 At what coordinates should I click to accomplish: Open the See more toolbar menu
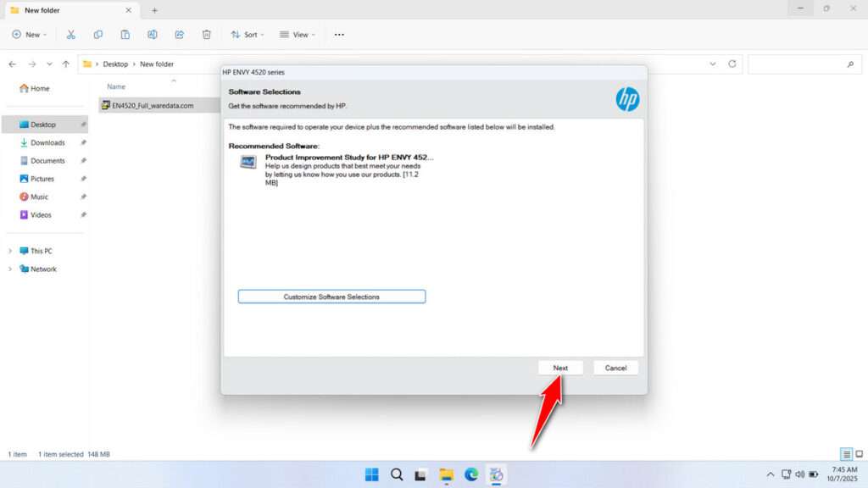[338, 34]
